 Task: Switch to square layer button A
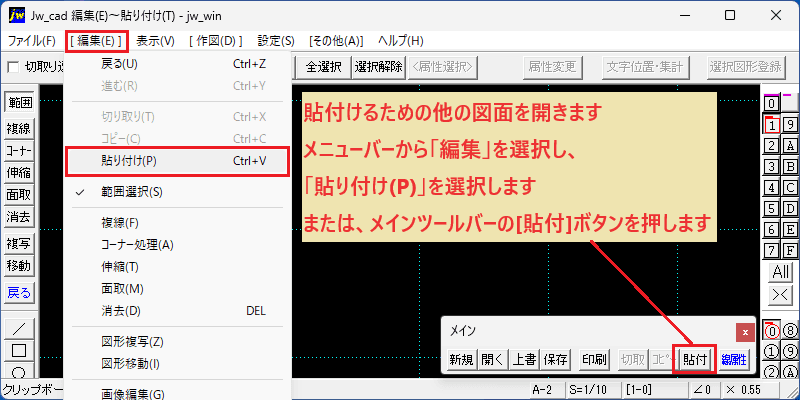790,145
